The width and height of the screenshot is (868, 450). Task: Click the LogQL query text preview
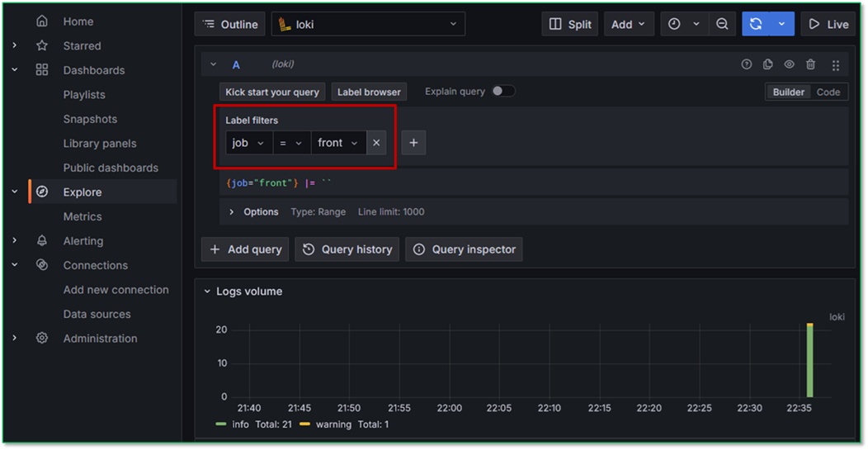(279, 182)
